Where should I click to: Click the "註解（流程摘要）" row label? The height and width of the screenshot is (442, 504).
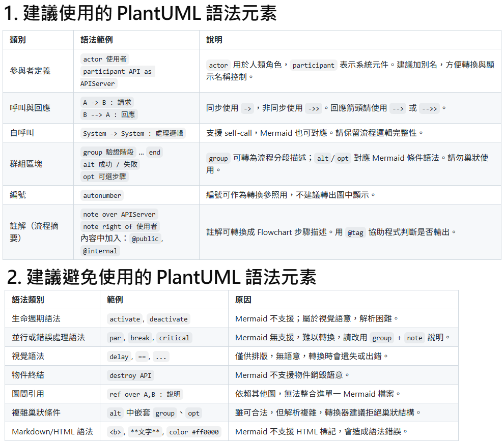click(x=34, y=232)
